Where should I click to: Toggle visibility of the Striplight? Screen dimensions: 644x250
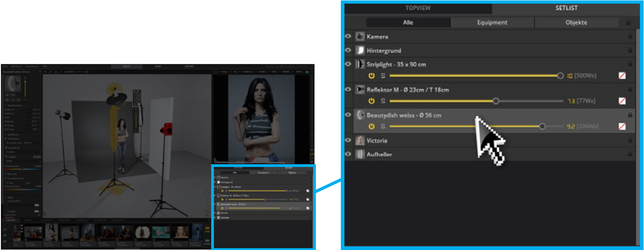coord(348,64)
